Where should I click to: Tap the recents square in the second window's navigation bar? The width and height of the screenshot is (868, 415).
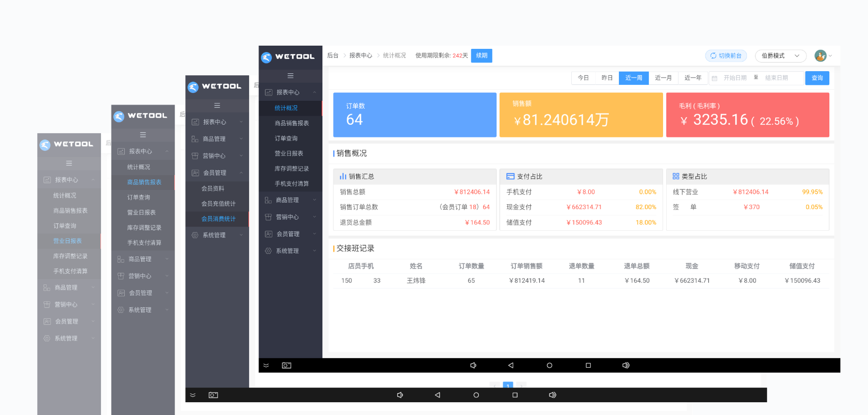tap(515, 395)
